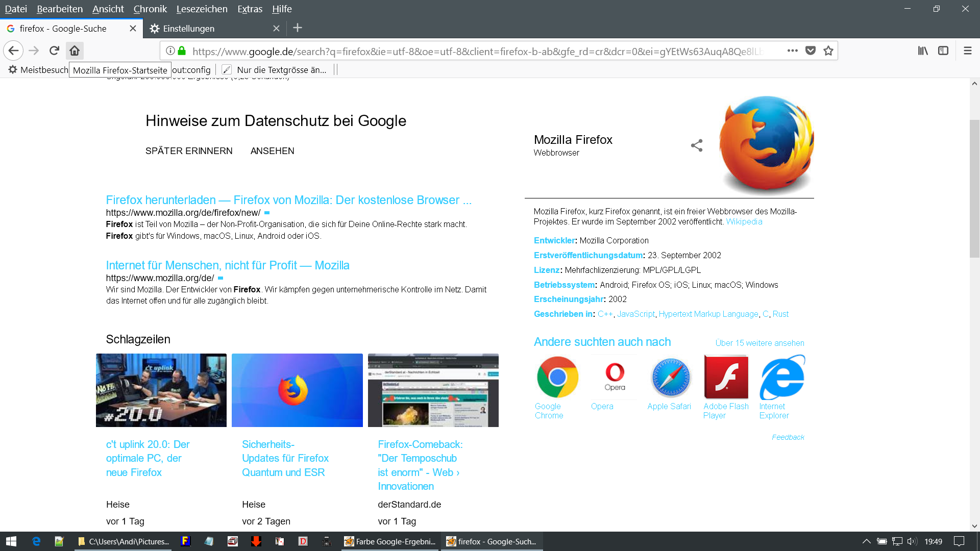The height and width of the screenshot is (551, 980).
Task: Open the Library icon in the toolbar
Action: pyautogui.click(x=923, y=51)
